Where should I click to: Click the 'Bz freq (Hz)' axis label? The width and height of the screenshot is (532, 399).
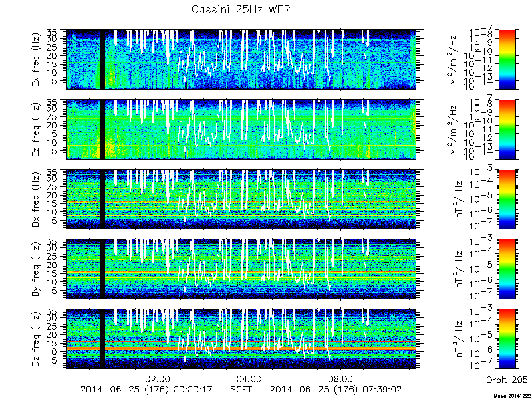coord(37,338)
